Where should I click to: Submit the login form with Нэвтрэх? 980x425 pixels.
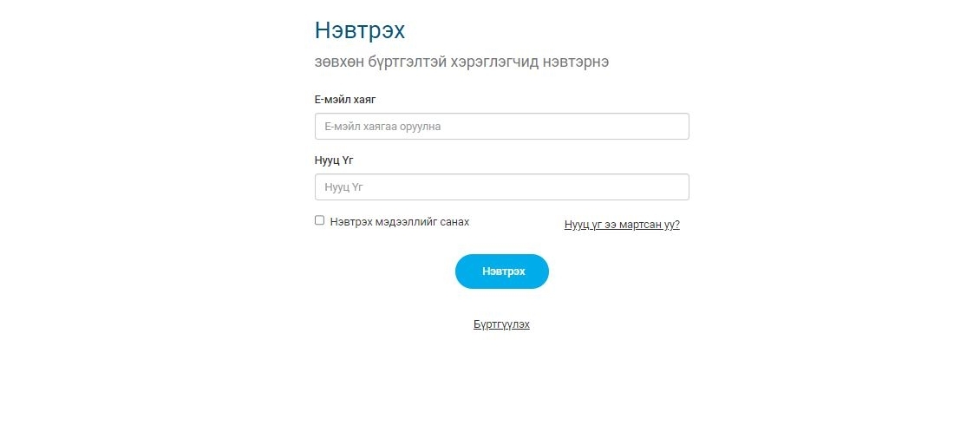[x=502, y=271]
